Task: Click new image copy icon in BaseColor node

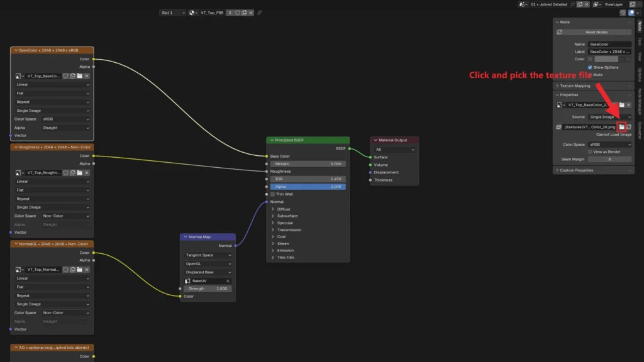Action: 73,76
